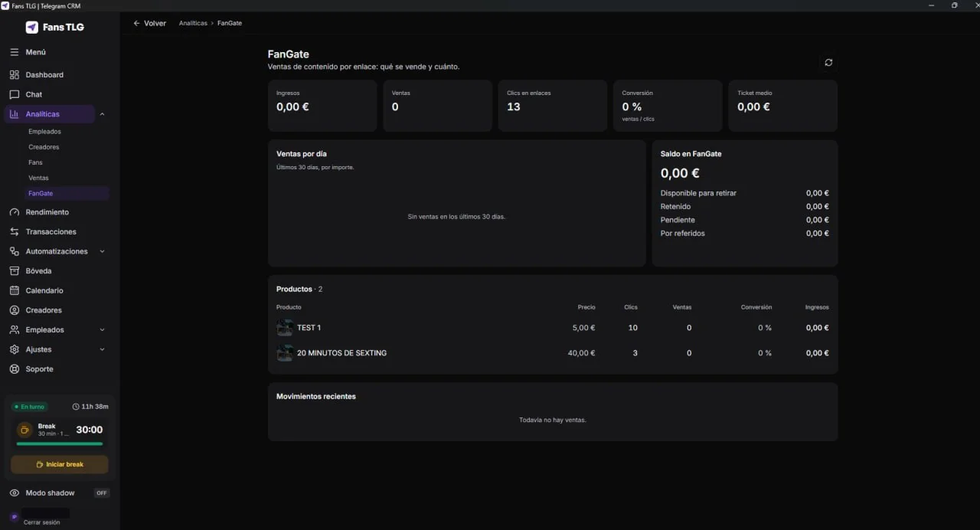Click the Por referidos balance row
Image resolution: width=980 pixels, height=530 pixels.
point(744,233)
